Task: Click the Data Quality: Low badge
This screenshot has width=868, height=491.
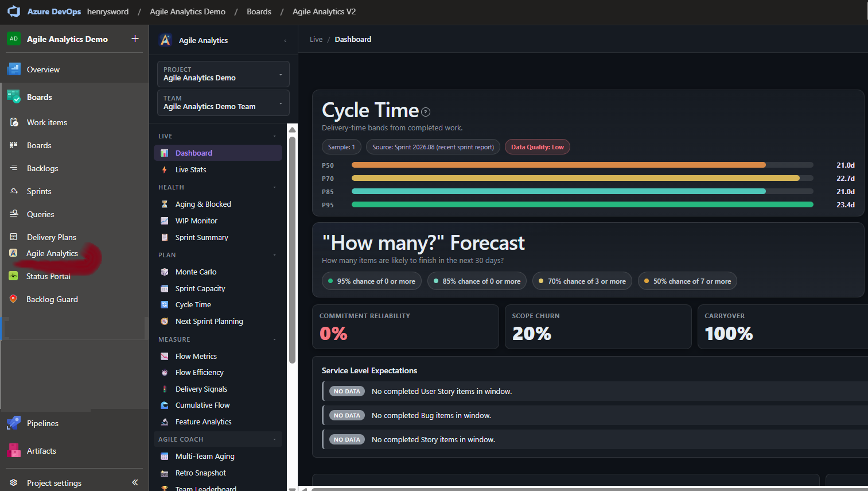Action: pos(538,147)
